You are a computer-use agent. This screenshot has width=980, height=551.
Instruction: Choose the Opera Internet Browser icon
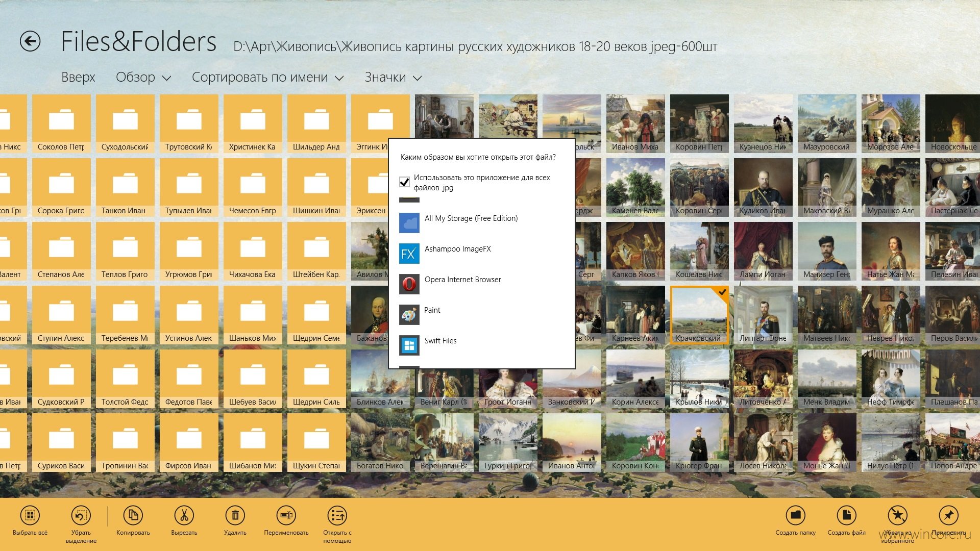pos(409,284)
